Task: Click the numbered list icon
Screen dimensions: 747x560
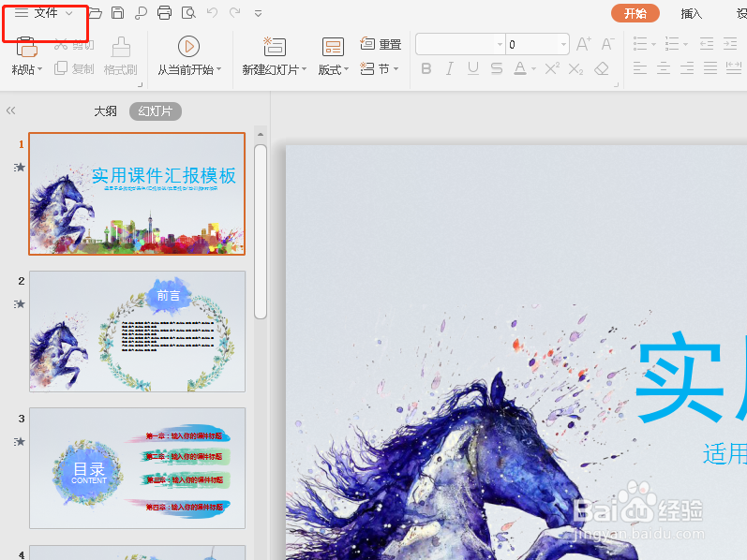Action: (x=672, y=44)
